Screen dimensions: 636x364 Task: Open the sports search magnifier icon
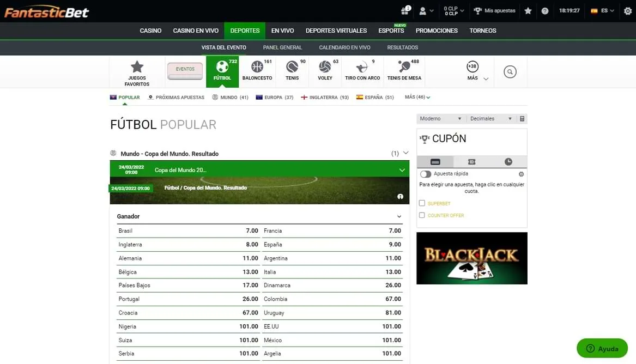[510, 72]
